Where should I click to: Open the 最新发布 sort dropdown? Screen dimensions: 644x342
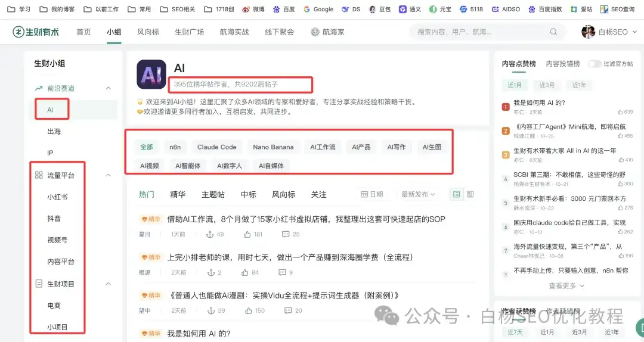tap(418, 194)
